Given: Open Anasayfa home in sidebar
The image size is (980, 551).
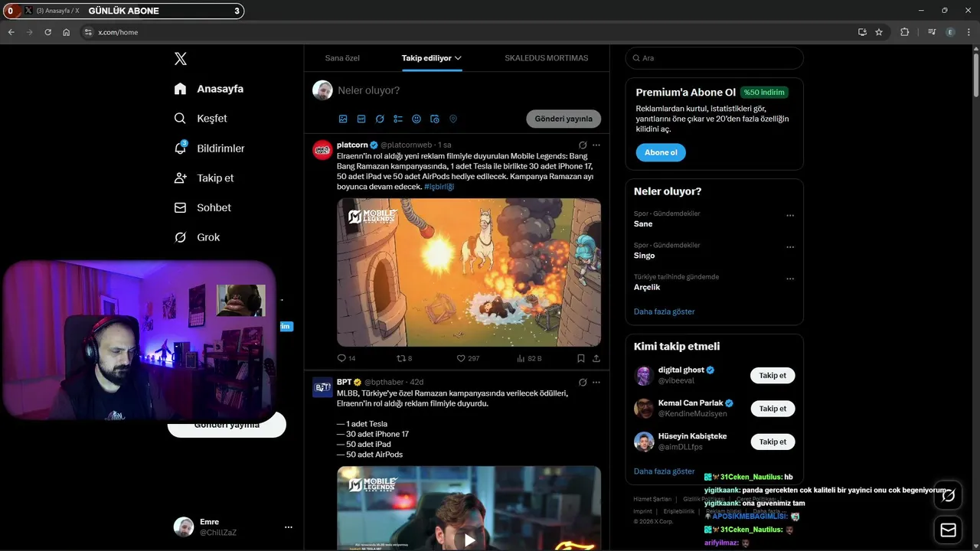Looking at the screenshot, I should point(209,89).
